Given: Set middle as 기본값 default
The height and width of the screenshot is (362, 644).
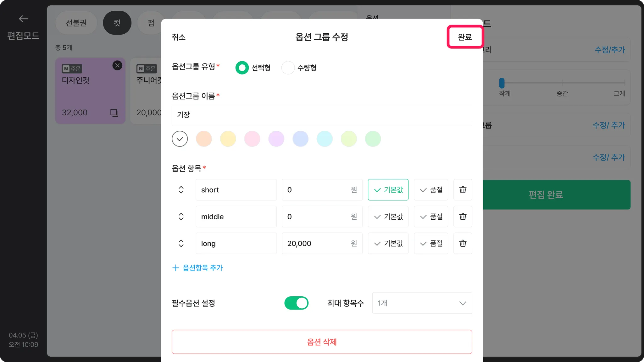Looking at the screenshot, I should coord(388,217).
